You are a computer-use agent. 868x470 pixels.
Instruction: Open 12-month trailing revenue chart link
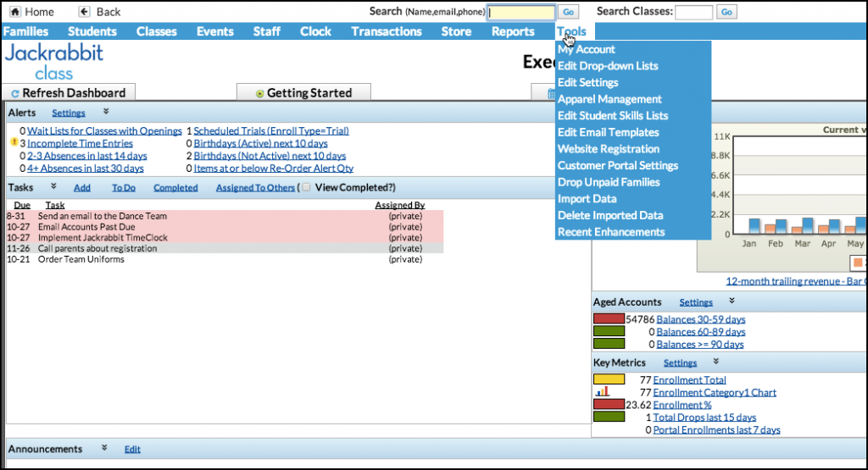pyautogui.click(x=797, y=281)
